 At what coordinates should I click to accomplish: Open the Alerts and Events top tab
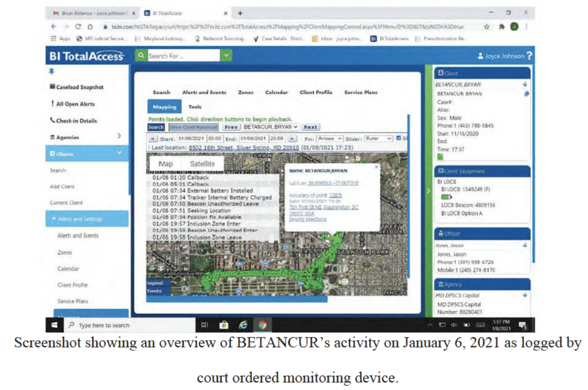204,92
